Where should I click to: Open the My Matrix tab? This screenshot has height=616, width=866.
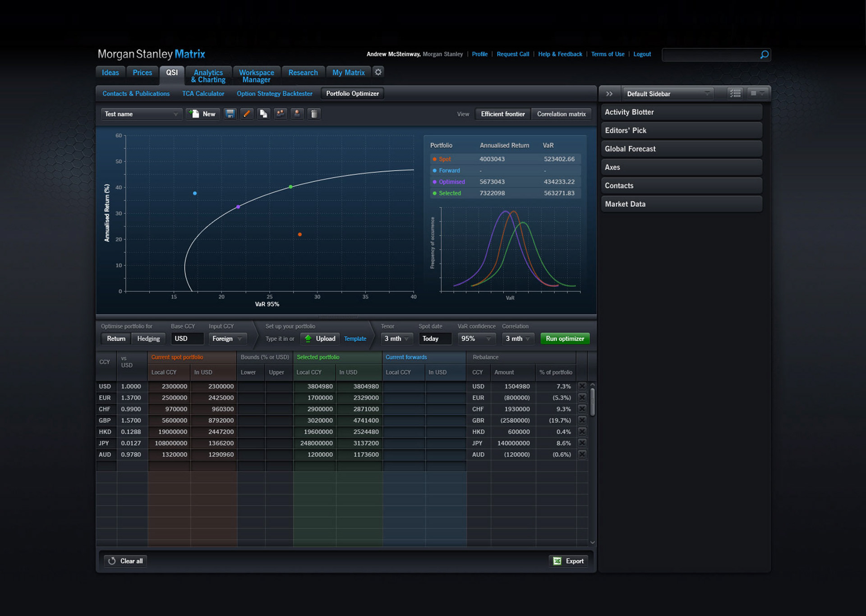pyautogui.click(x=349, y=73)
